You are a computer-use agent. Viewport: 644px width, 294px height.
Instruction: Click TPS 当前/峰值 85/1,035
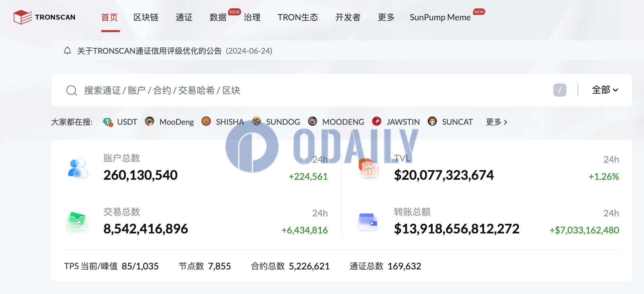[x=111, y=266]
